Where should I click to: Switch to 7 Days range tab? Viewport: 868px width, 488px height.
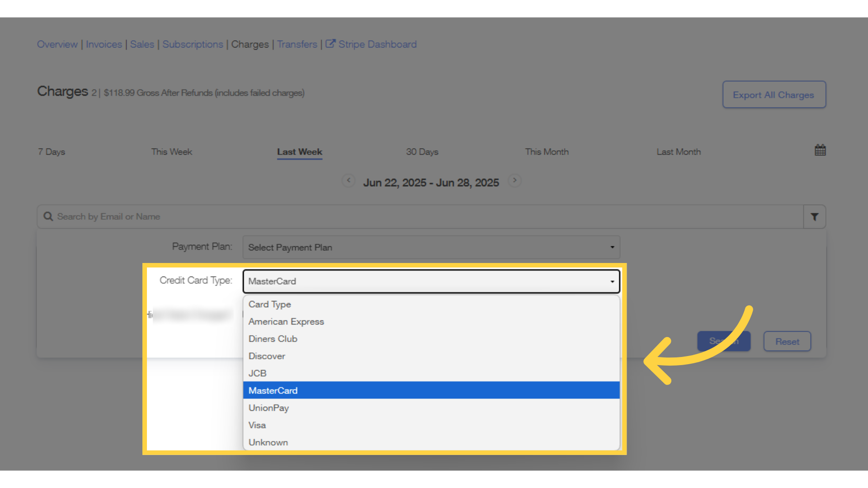point(52,152)
